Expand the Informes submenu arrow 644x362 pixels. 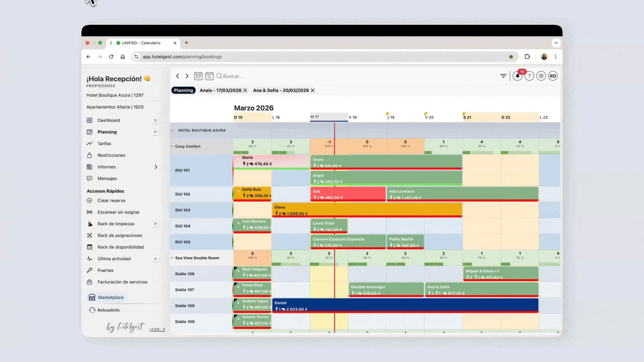(156, 167)
